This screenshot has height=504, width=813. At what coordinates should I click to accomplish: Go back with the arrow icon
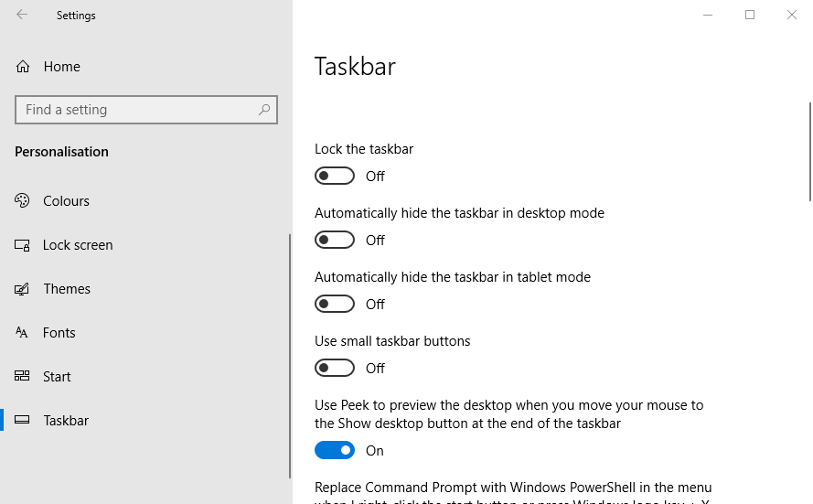coord(22,15)
